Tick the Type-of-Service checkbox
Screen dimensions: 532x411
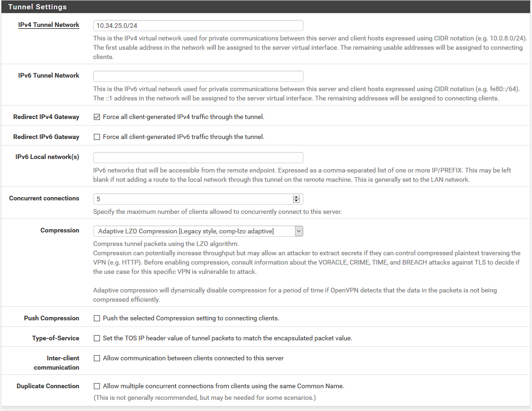(x=97, y=338)
